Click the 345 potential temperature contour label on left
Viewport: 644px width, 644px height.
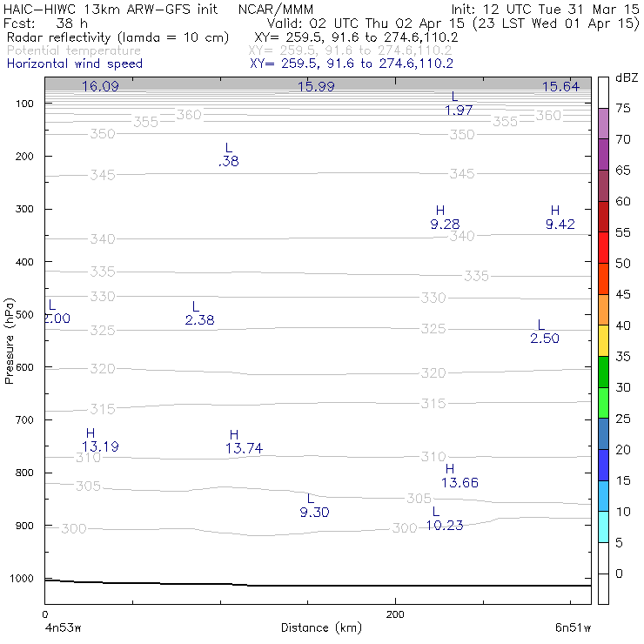coord(103,175)
